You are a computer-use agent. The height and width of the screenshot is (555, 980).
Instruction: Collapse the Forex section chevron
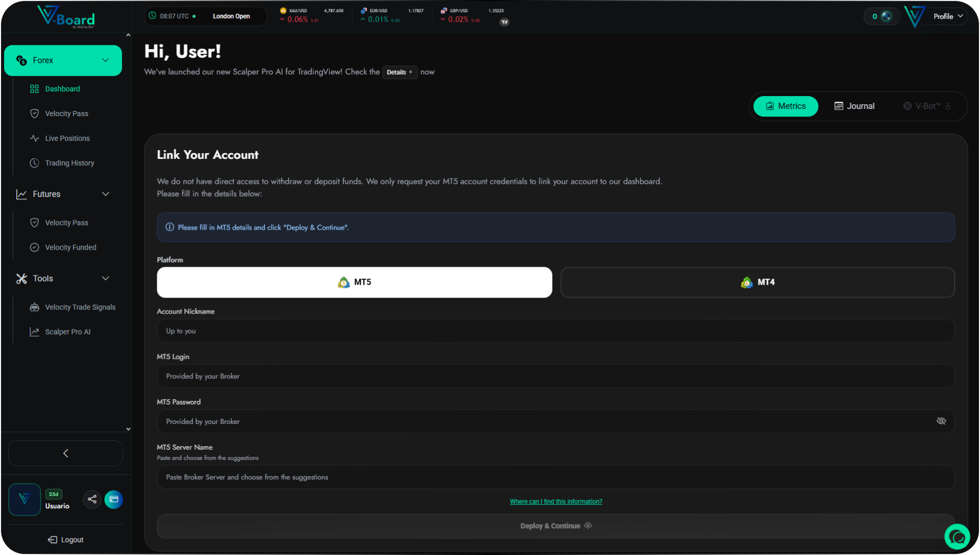point(105,61)
